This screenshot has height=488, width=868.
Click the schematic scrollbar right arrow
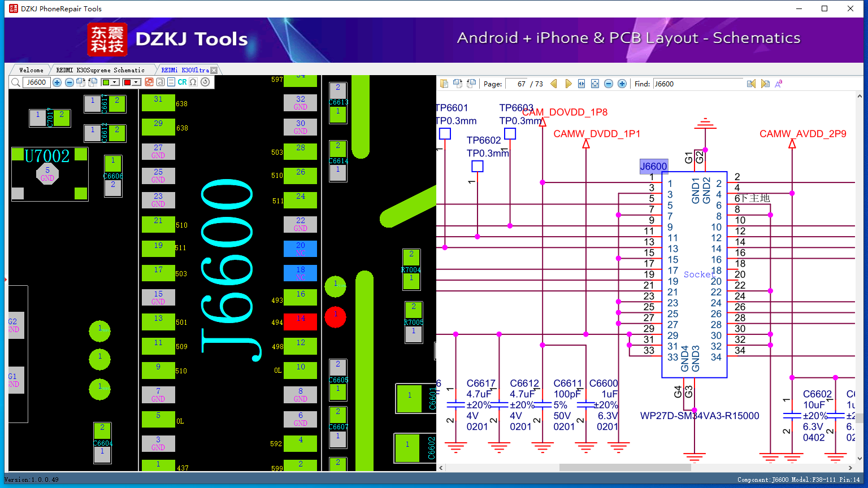[850, 468]
